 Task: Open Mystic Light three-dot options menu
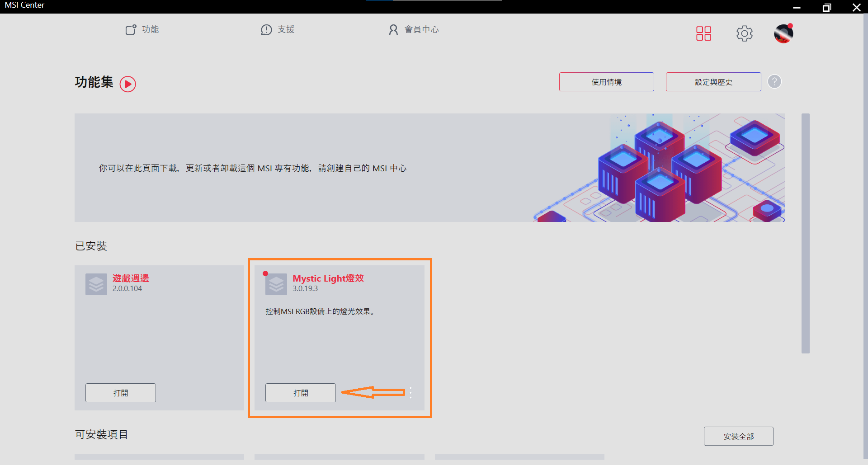coord(410,393)
